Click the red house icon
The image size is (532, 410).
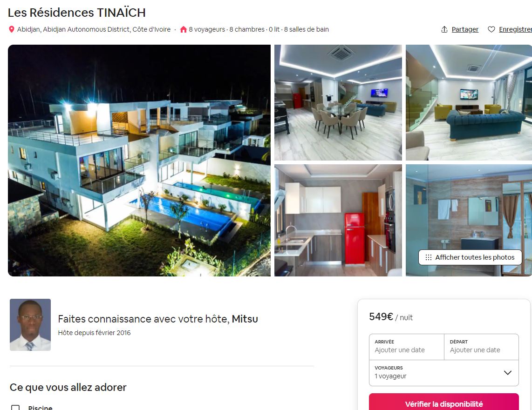point(184,29)
